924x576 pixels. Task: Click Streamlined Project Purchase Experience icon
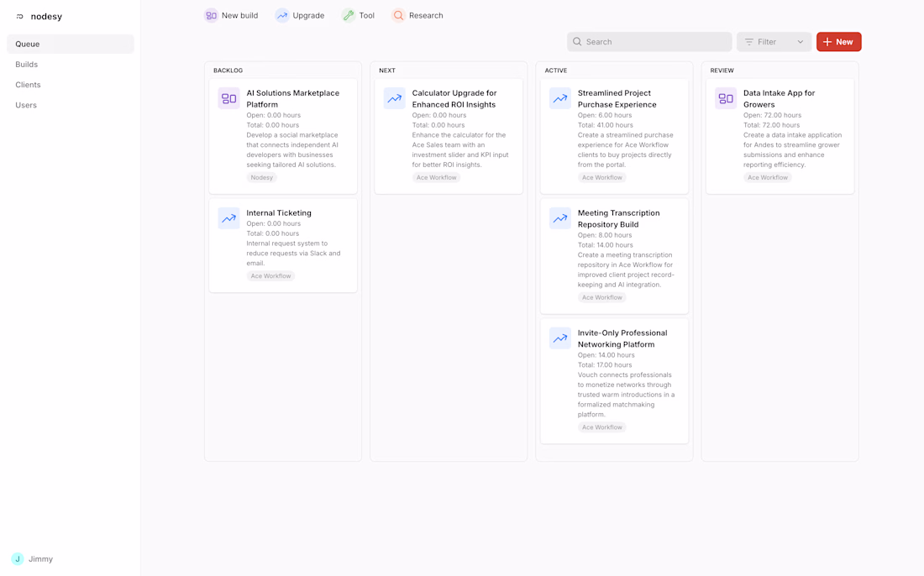(x=559, y=98)
